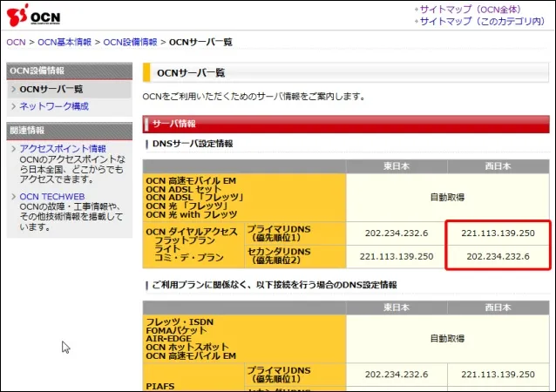Click 221.113.139.250 secondary 東日本 cell

(x=397, y=257)
